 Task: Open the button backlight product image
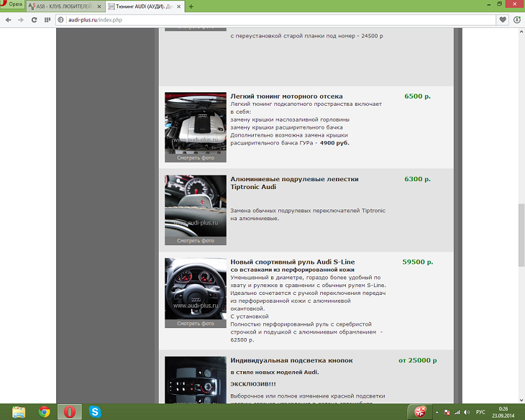[x=195, y=380]
